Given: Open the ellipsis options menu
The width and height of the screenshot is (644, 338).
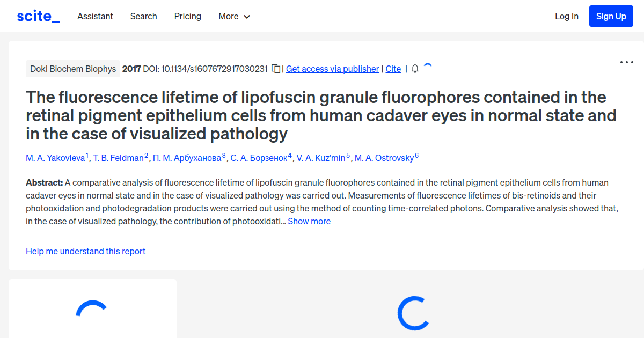Looking at the screenshot, I should pos(626,63).
